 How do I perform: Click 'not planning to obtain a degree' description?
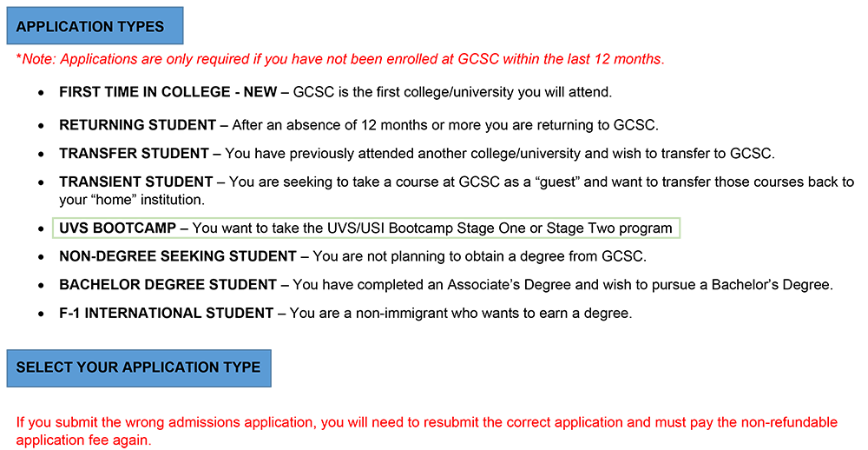(x=479, y=256)
